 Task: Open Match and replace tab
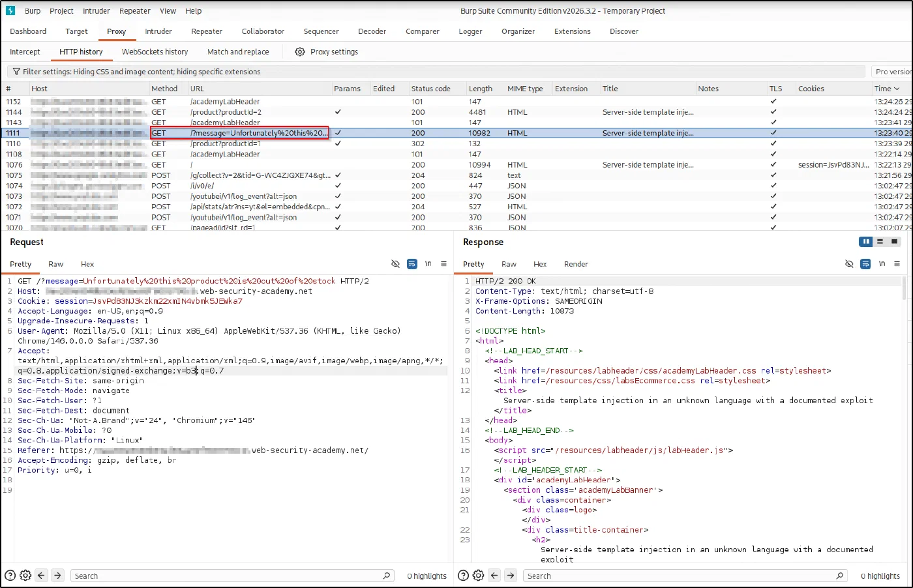pyautogui.click(x=238, y=52)
